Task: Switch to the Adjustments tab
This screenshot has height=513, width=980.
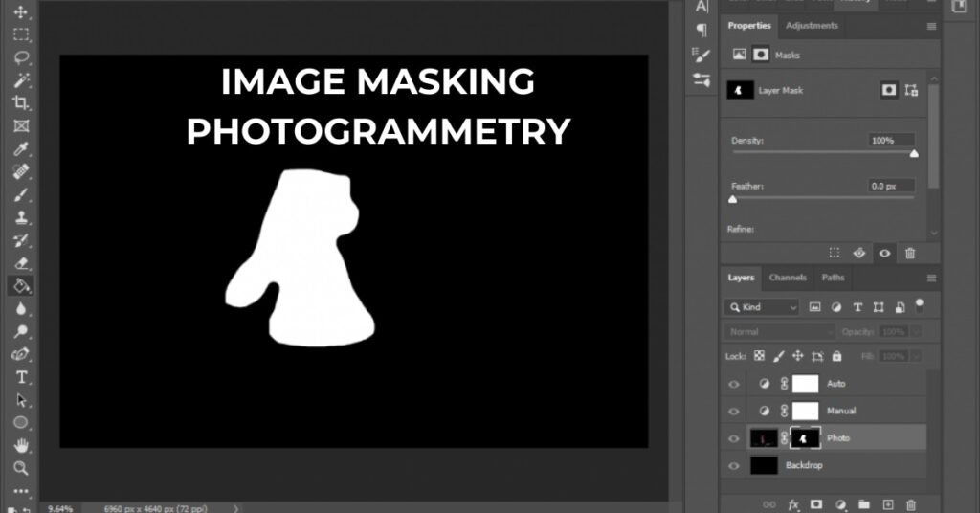Action: coord(812,26)
